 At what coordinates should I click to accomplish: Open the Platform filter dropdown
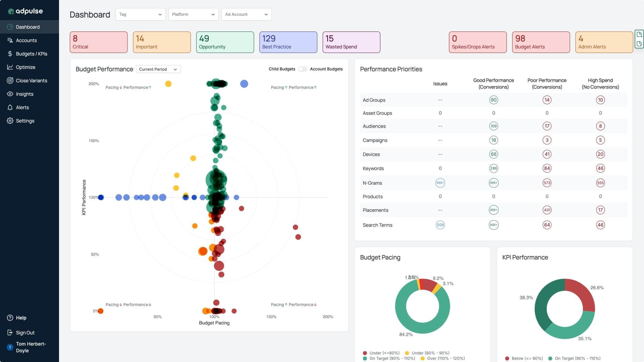193,14
